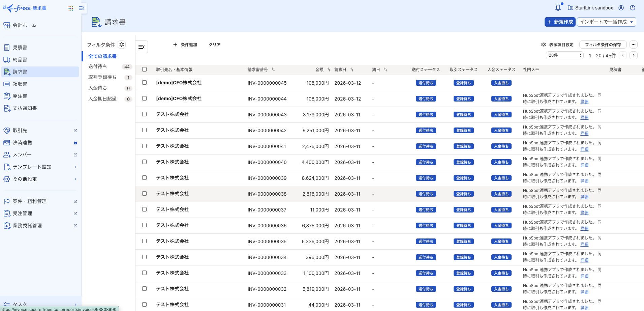The height and width of the screenshot is (311, 644).
Task: Check the INV-0000000032 row checkbox
Action: click(x=145, y=289)
